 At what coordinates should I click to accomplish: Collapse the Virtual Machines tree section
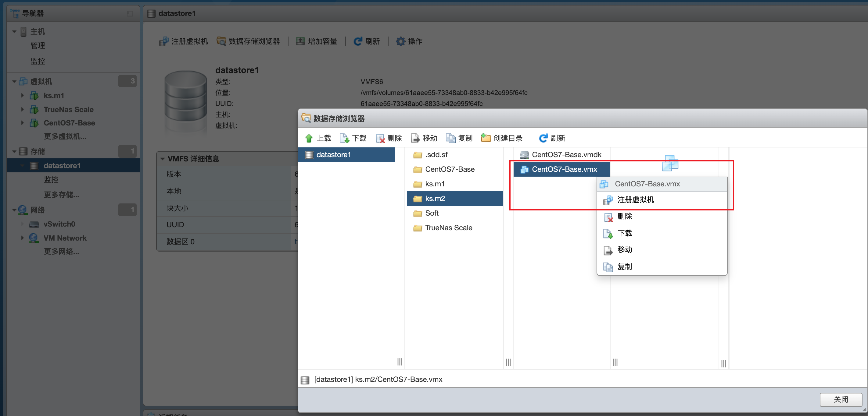tap(14, 81)
